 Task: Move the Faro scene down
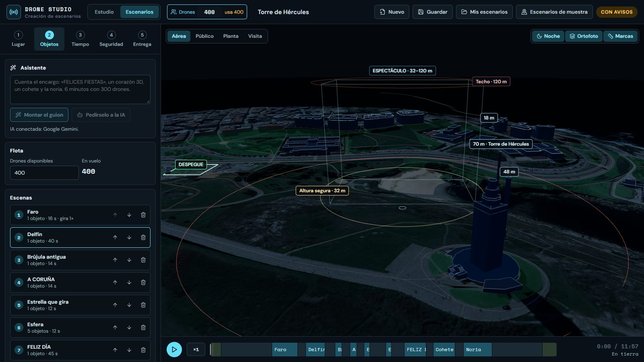point(129,215)
